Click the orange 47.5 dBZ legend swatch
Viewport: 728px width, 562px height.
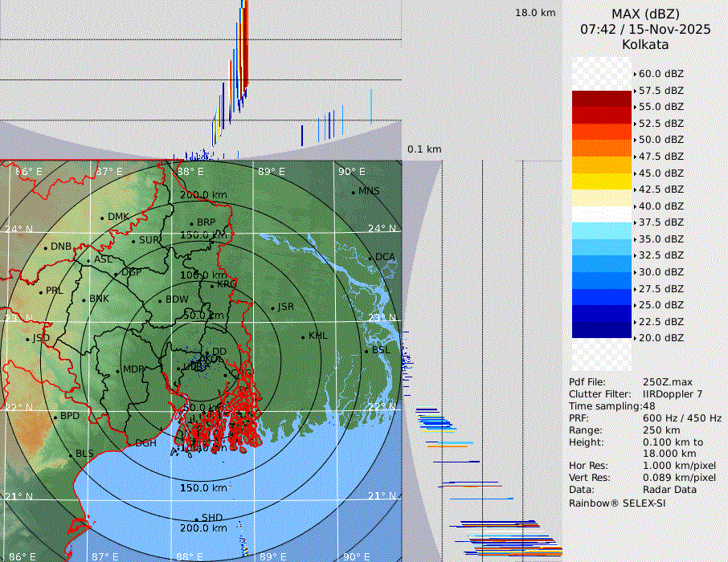click(602, 149)
